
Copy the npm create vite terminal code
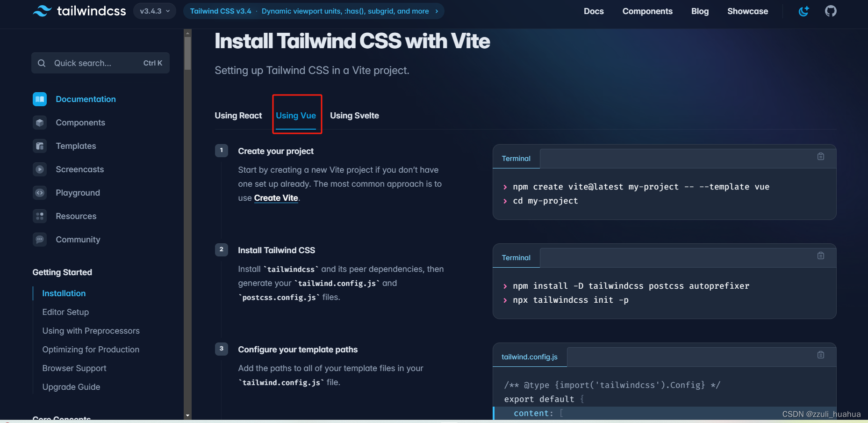point(821,156)
